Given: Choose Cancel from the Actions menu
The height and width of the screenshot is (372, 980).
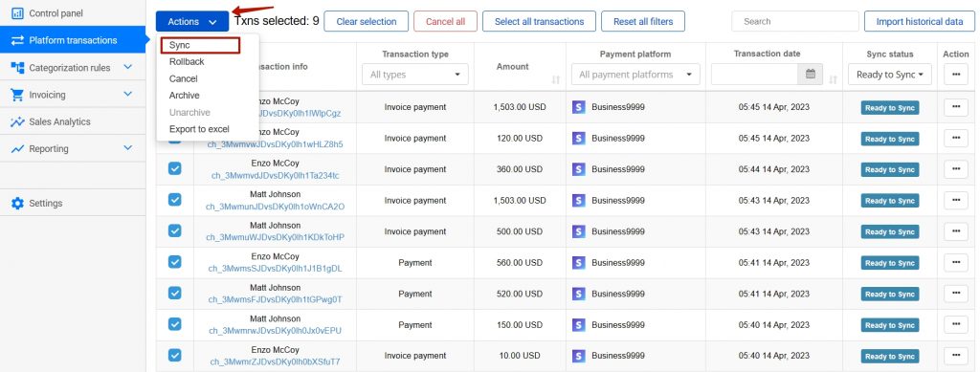Looking at the screenshot, I should pos(183,78).
